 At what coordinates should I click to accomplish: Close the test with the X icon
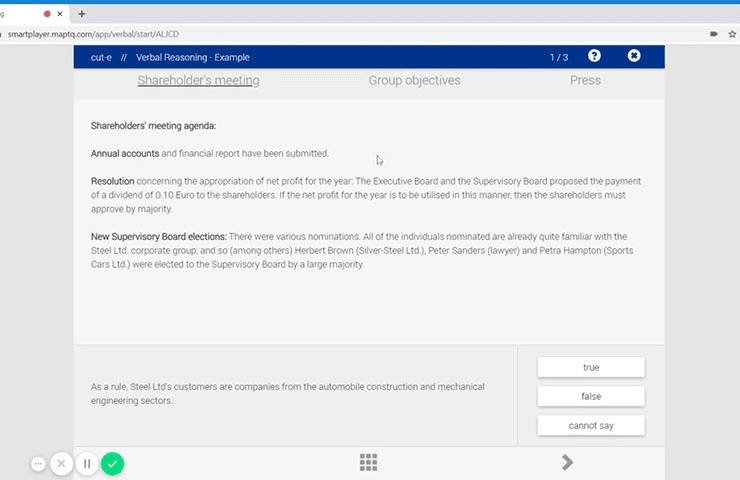(634, 56)
